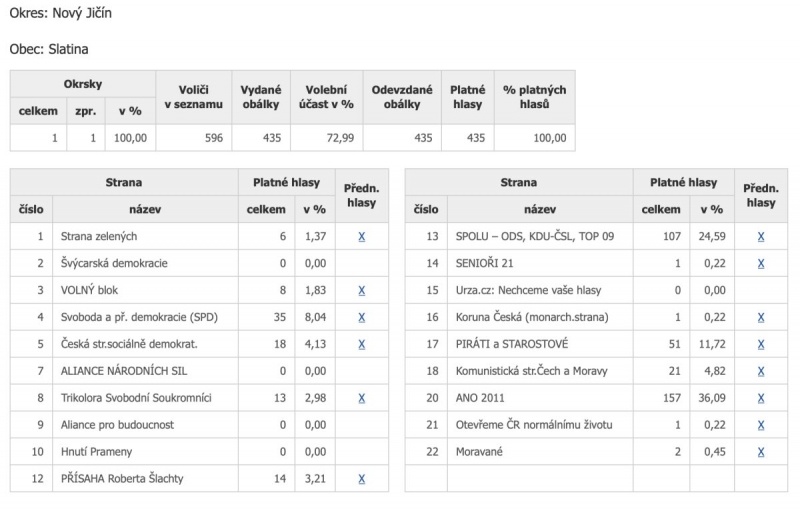The height and width of the screenshot is (509, 800).
Task: Click the Okrsky header cell
Action: click(83, 84)
